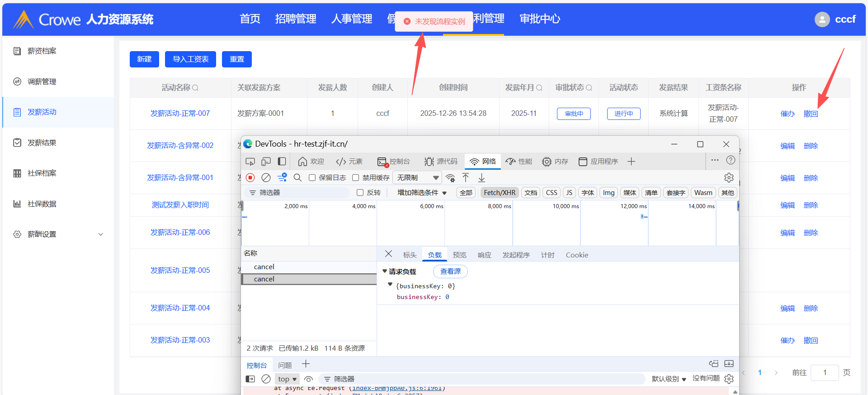Click the console scrollbar up arrow
This screenshot has width=868, height=395.
[735, 391]
